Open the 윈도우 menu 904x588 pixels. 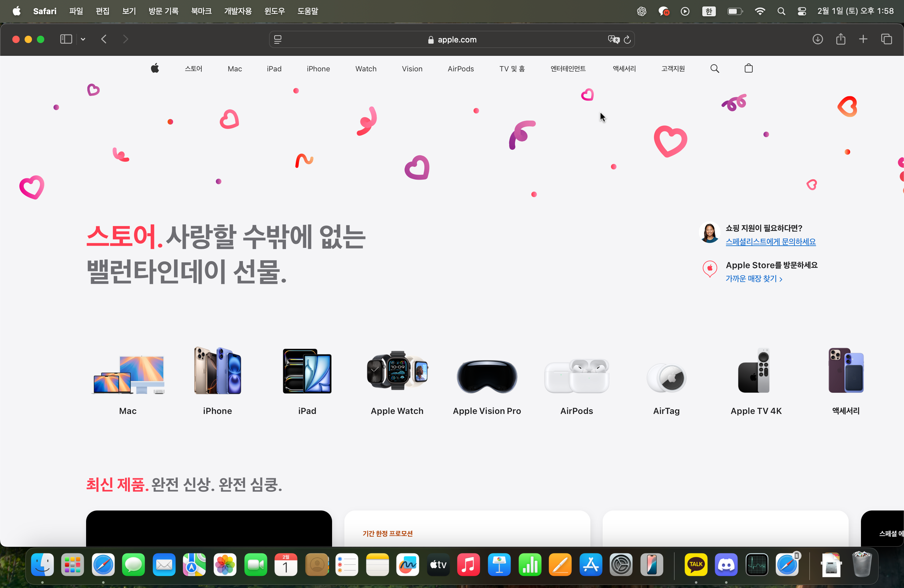coord(275,11)
